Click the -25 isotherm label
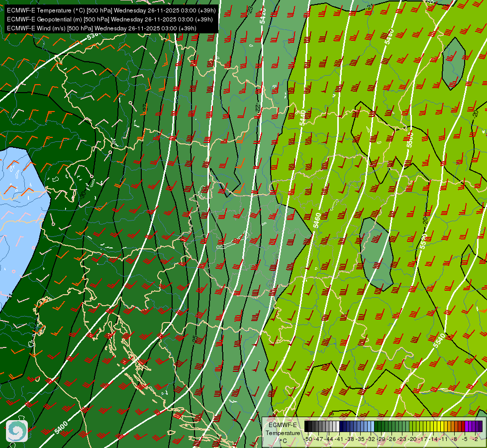 [x=195, y=339]
